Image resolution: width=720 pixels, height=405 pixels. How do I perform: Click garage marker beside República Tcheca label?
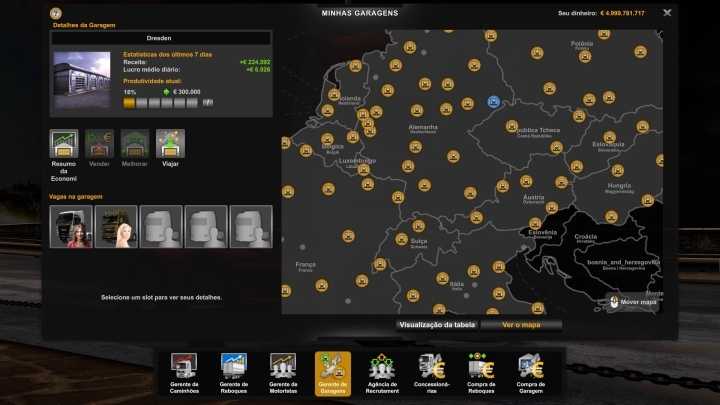(x=512, y=126)
